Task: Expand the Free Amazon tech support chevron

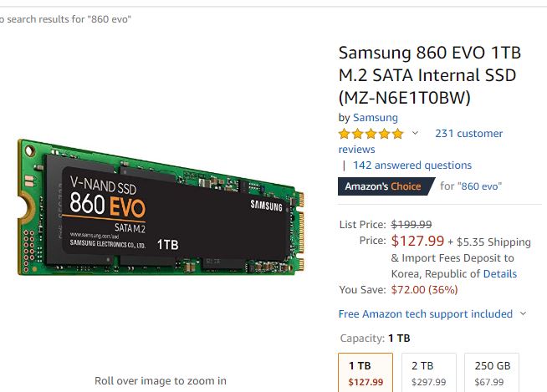Action: [x=524, y=314]
